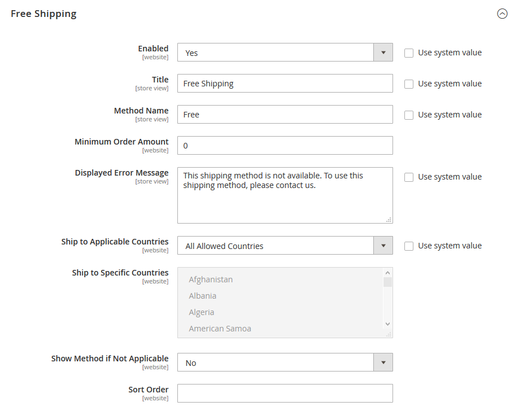Check Use system value for Displayed Error Message
This screenshot has height=415, width=532.
tap(409, 177)
